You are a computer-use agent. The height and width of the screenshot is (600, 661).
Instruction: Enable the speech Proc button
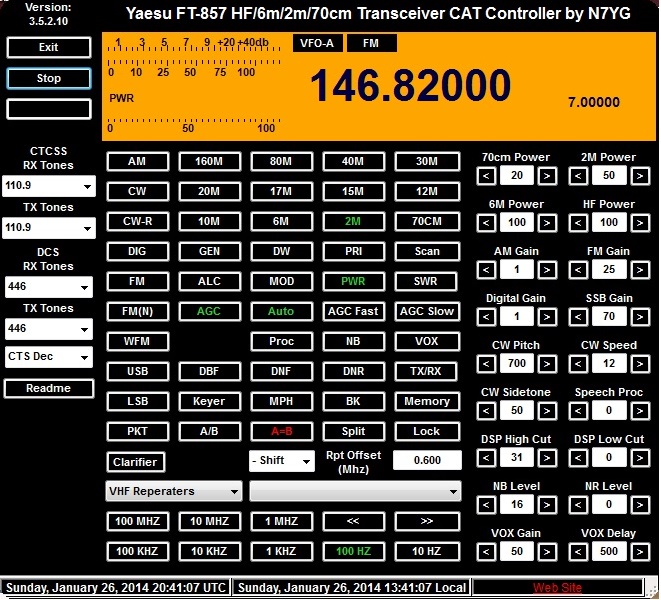281,341
